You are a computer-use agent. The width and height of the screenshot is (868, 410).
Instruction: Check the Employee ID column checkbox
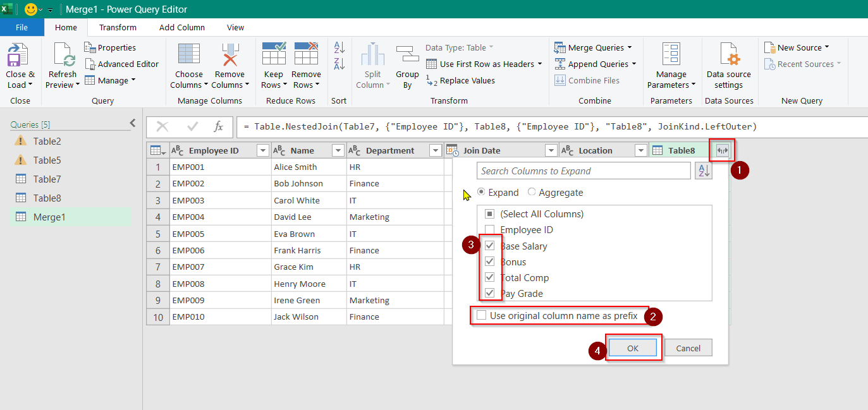pyautogui.click(x=489, y=230)
